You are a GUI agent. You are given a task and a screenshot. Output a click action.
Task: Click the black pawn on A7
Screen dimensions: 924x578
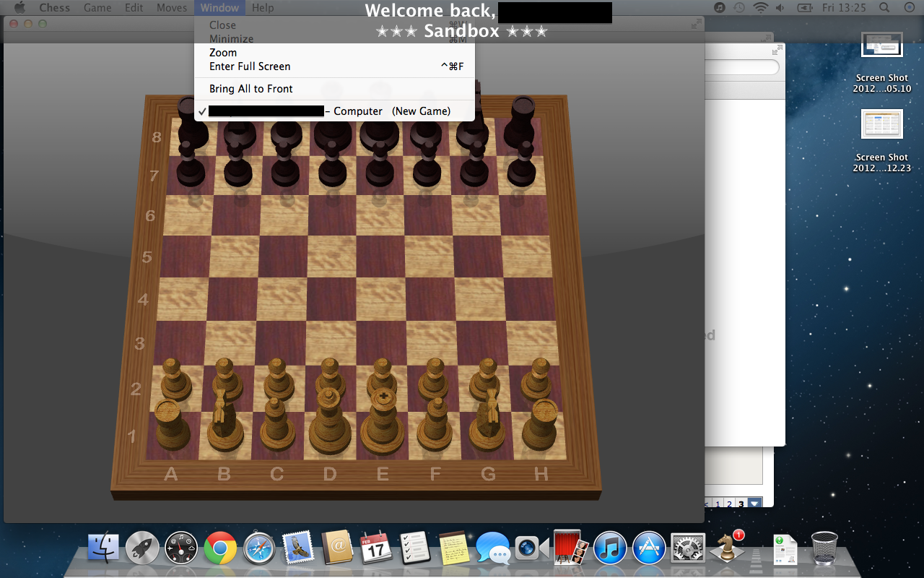[191, 163]
